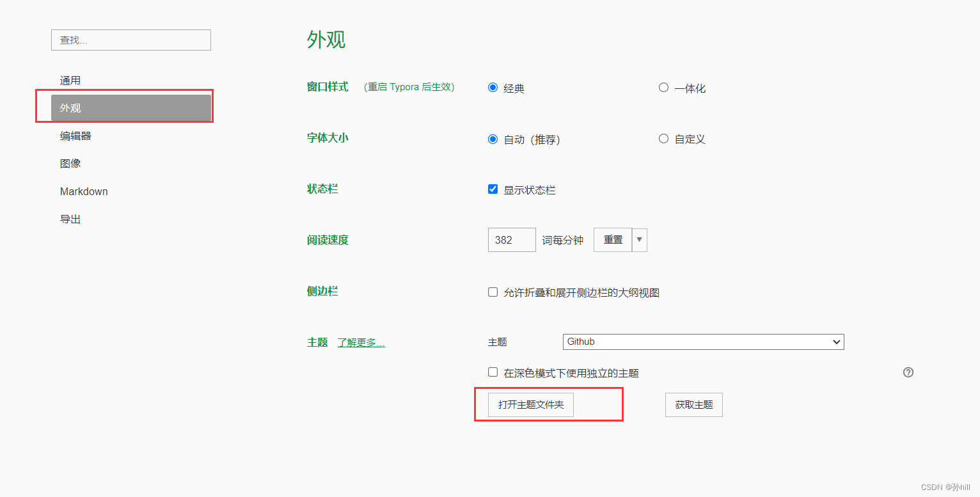The width and height of the screenshot is (980, 497).
Task: Click the 重置 reading speed button
Action: 613,240
